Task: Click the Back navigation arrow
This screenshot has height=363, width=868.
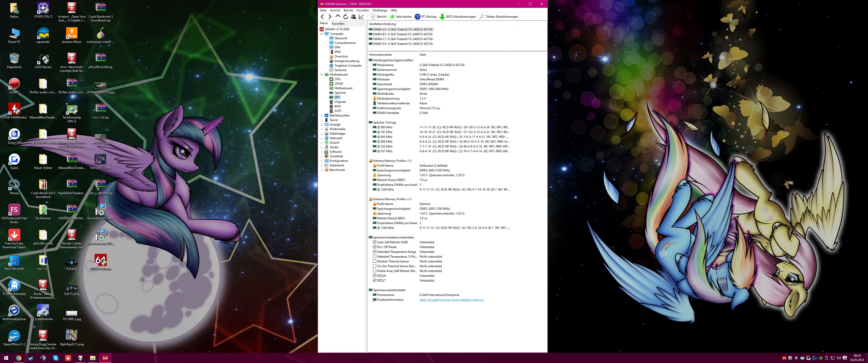Action: point(322,16)
